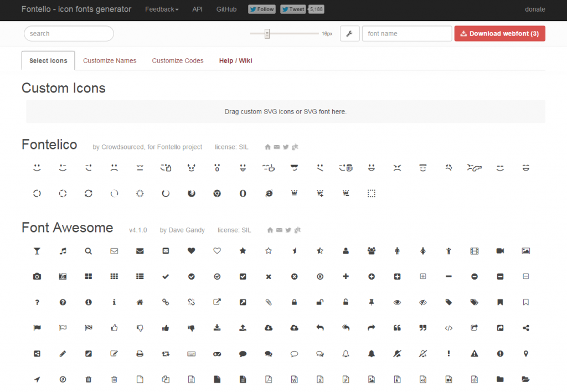
Task: Select the plain checkmark icon
Action: [166, 277]
